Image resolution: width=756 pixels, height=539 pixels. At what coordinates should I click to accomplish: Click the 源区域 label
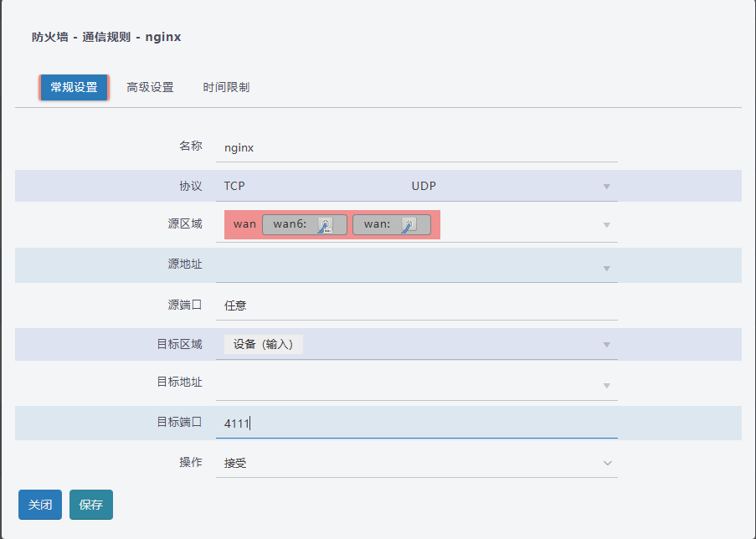[185, 223]
